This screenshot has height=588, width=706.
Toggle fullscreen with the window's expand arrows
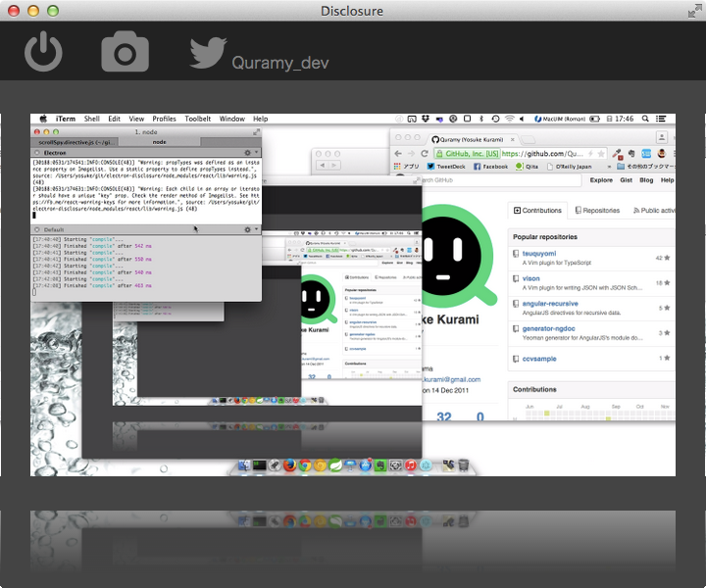[x=695, y=11]
